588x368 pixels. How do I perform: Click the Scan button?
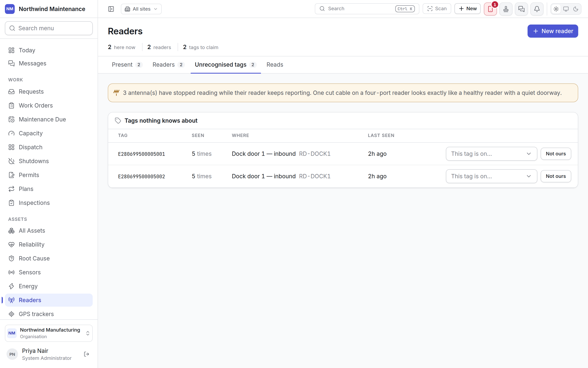coord(437,9)
